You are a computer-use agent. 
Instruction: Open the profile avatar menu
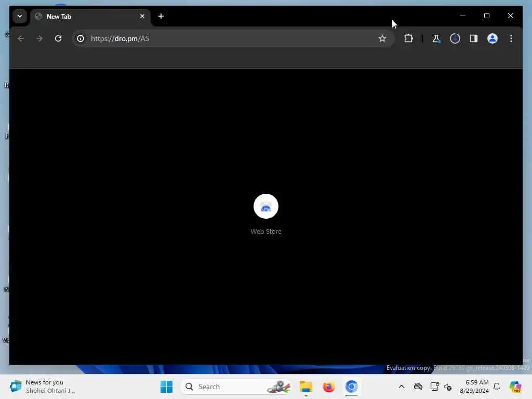[493, 38]
